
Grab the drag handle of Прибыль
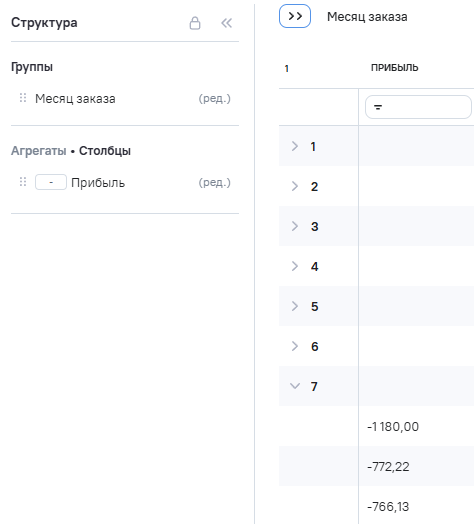coord(23,182)
